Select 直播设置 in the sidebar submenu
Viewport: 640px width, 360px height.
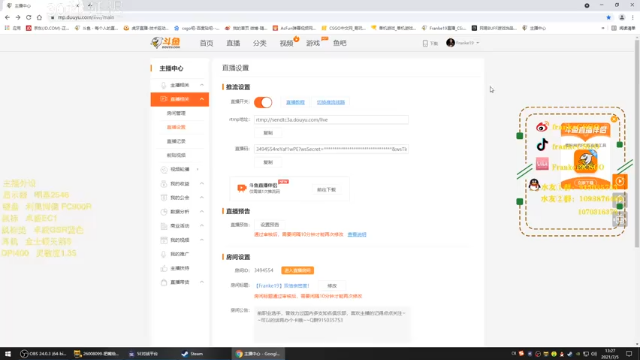pyautogui.click(x=176, y=127)
